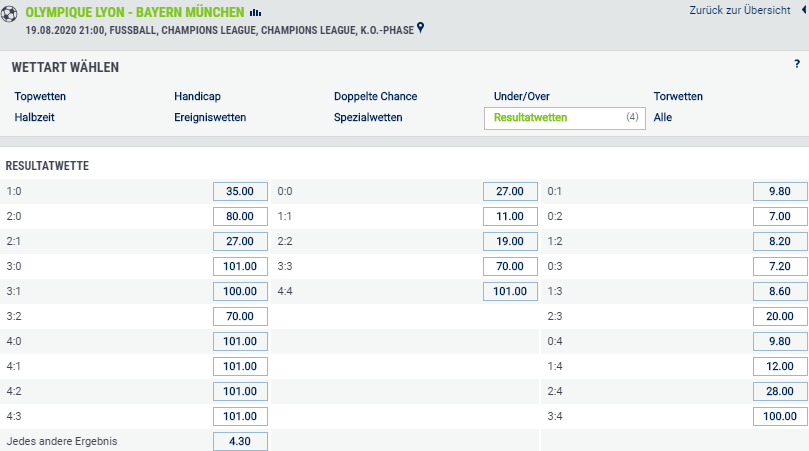Click the 4:3 result label

tap(14, 416)
